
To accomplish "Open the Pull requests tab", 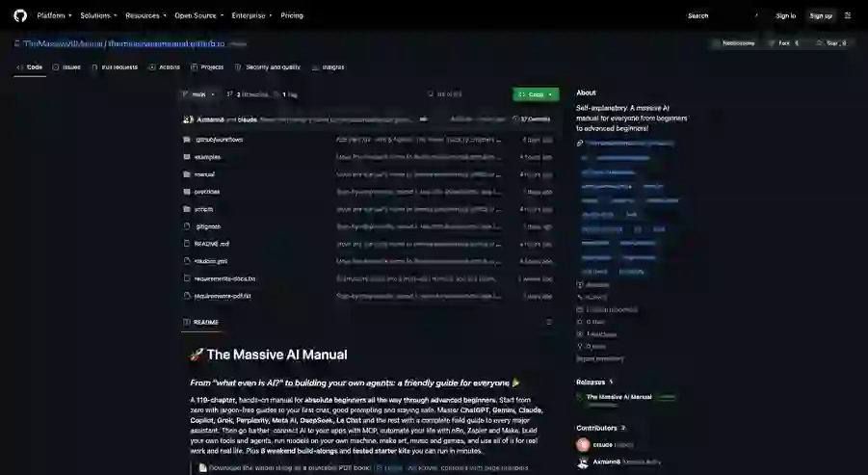I will (115, 67).
